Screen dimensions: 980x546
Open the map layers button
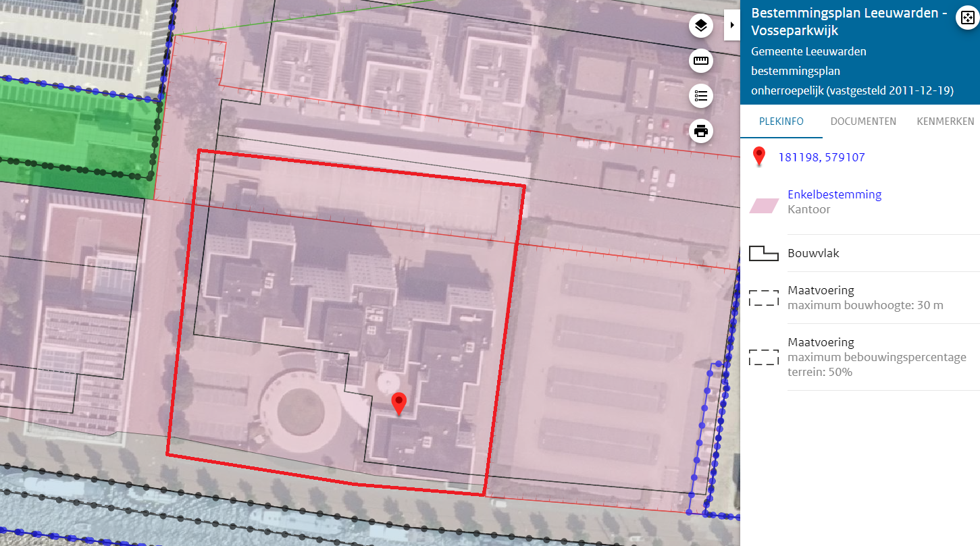click(701, 26)
